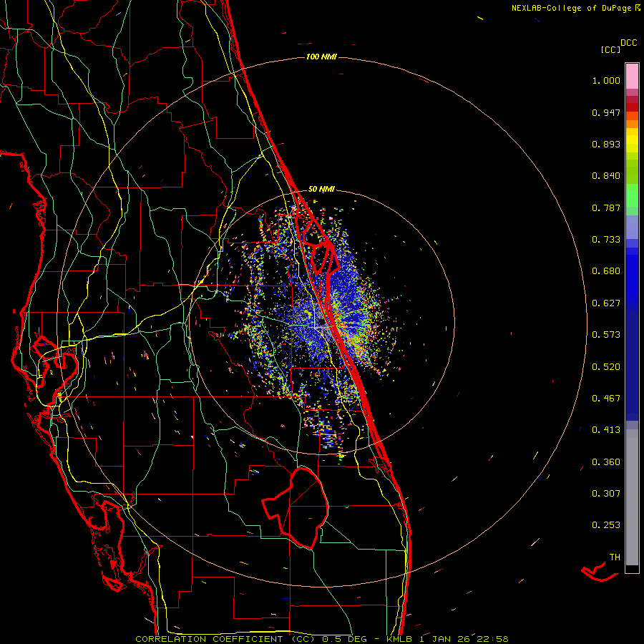Click the 1.000 legend value
Screen dimensions: 644x644
point(606,80)
